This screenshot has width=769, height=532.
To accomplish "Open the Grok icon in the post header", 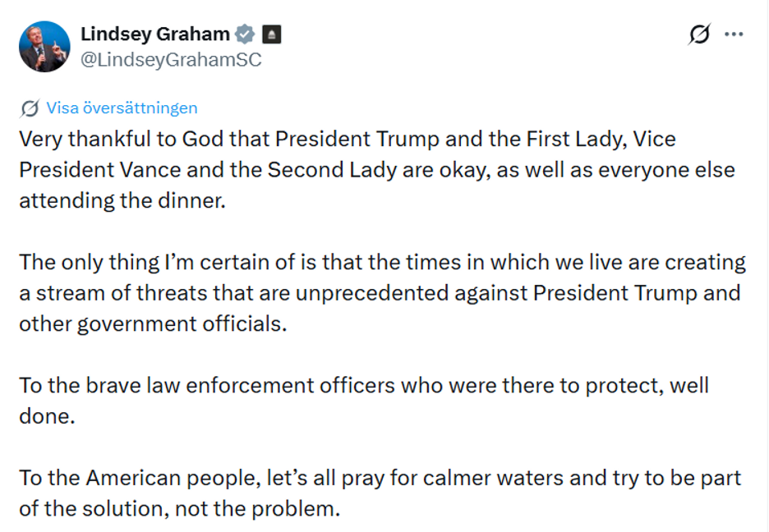I will [x=700, y=34].
